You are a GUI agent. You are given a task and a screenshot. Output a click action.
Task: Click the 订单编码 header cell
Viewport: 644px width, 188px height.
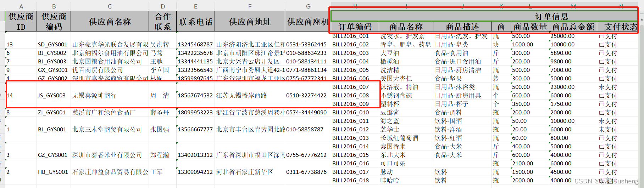pyautogui.click(x=355, y=27)
